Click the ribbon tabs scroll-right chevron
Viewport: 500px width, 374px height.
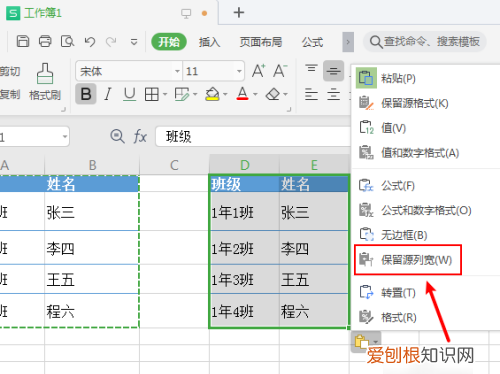[x=348, y=42]
